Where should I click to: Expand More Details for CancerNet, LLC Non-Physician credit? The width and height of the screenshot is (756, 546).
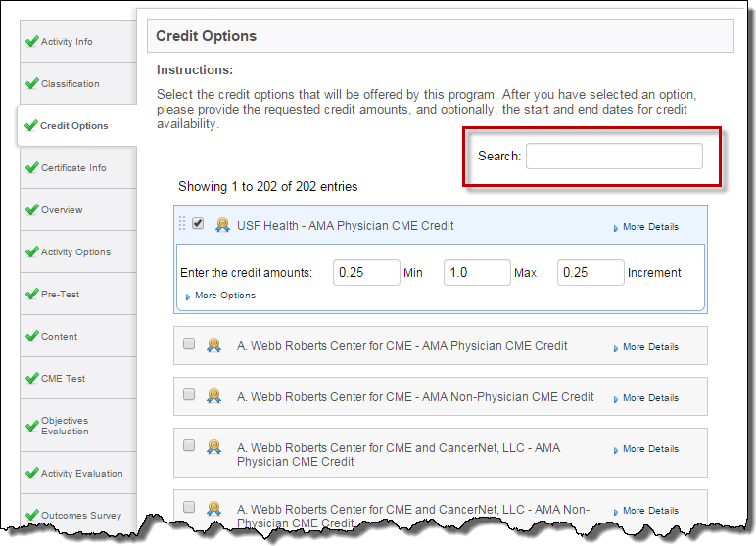tap(645, 511)
